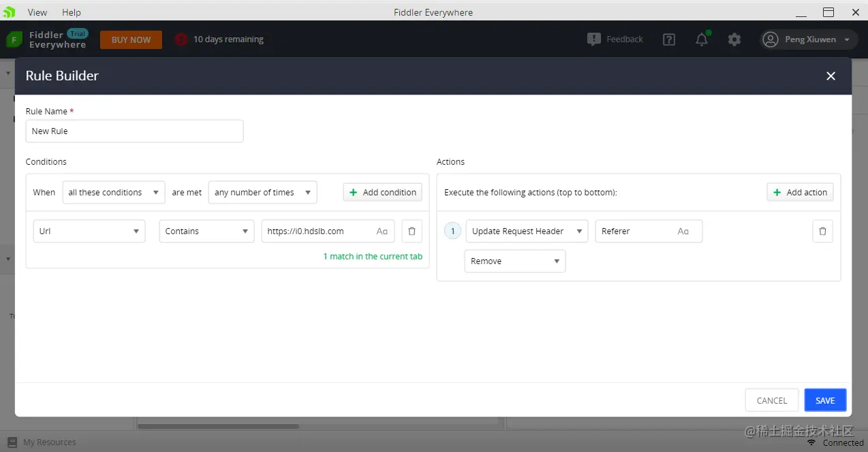Click the action step number 1 badge

tap(453, 231)
